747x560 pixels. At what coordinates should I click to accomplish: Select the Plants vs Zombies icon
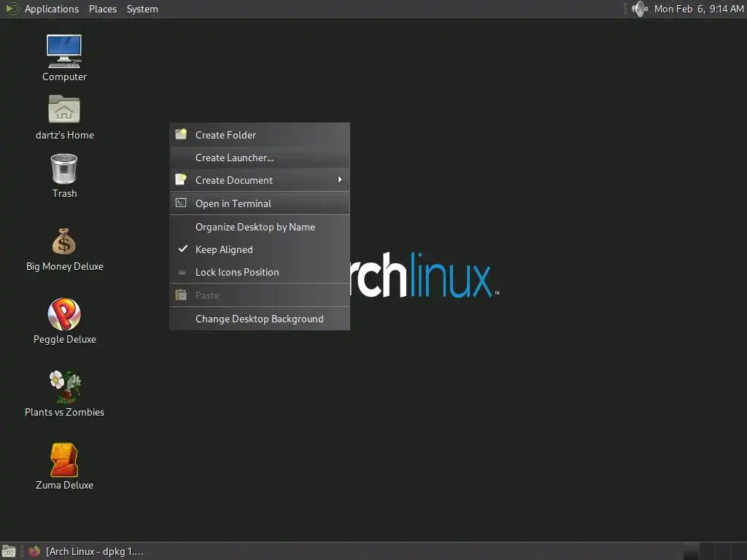(65, 387)
